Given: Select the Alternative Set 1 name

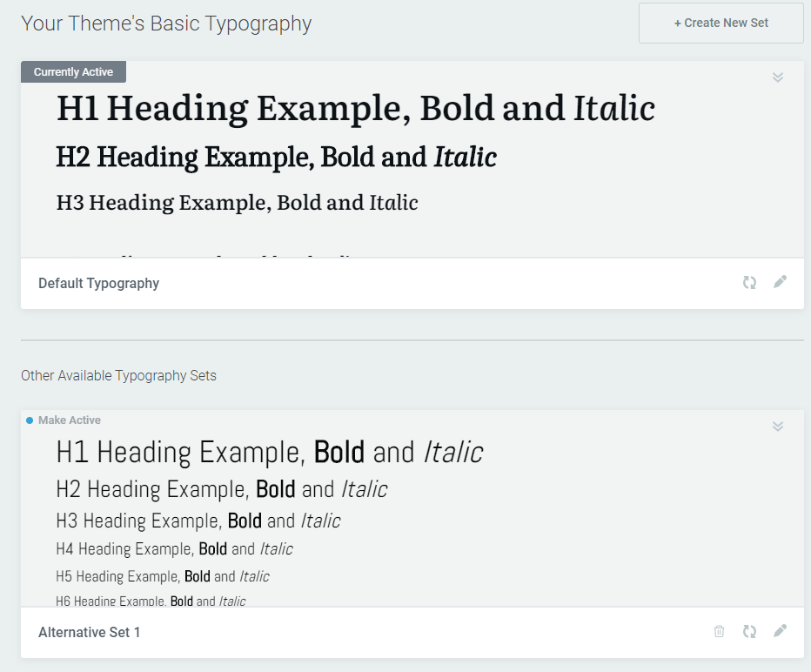Looking at the screenshot, I should pyautogui.click(x=89, y=633).
